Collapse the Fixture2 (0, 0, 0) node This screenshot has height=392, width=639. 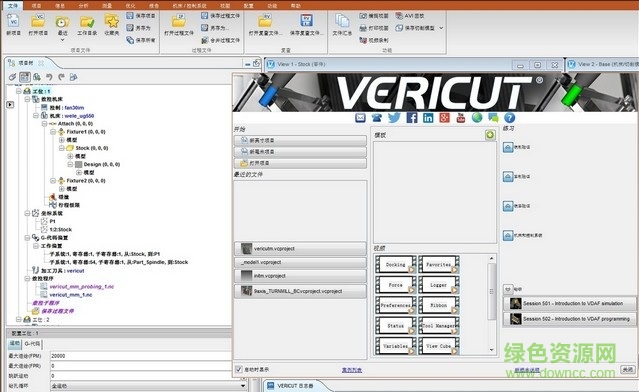53,181
